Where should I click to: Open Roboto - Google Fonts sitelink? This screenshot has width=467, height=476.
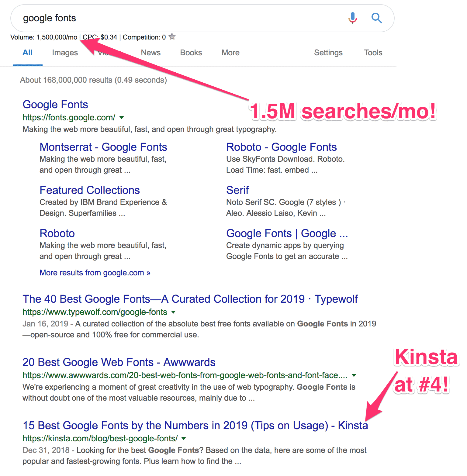pos(282,147)
